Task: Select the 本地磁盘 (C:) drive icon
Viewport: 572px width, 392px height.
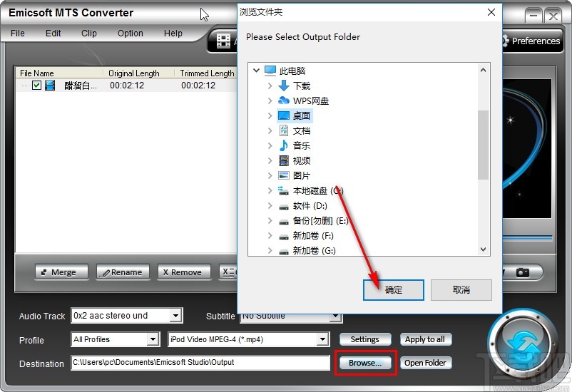Action: pos(283,190)
